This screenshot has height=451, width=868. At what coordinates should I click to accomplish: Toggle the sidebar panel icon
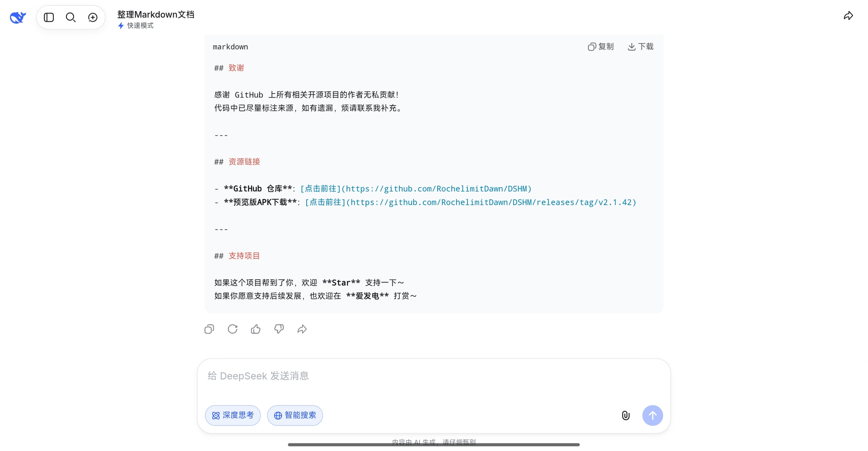[x=49, y=17]
